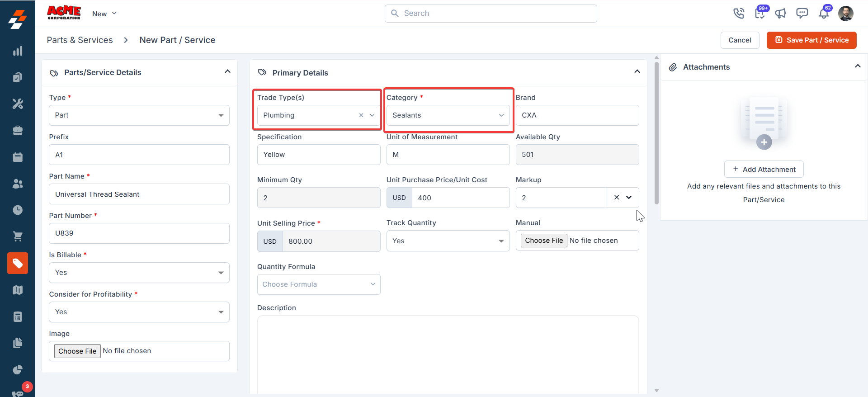Screen dimensions: 868x397
Task: Open the 99+ calendar tasks icon
Action: click(760, 13)
